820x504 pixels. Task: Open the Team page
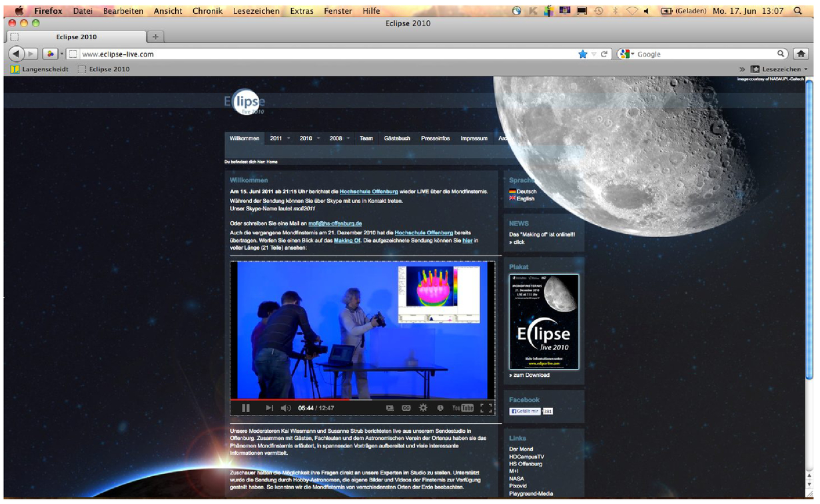click(366, 138)
